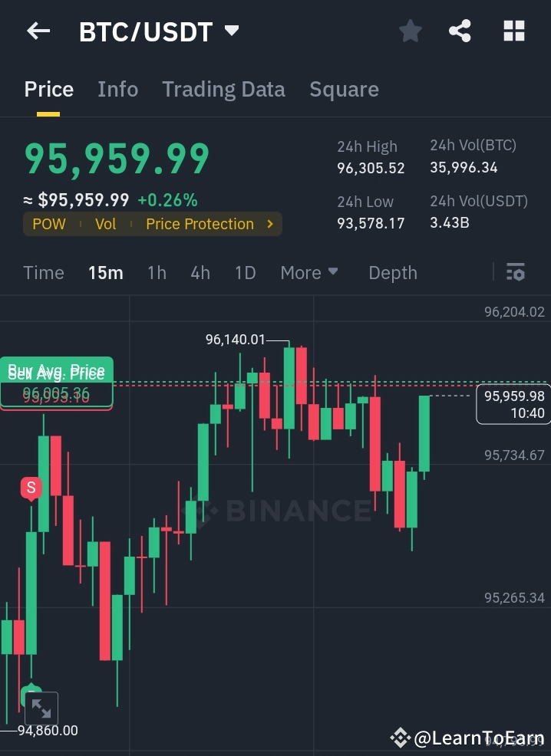
Task: Open the Trading Data tab
Action: [x=223, y=89]
